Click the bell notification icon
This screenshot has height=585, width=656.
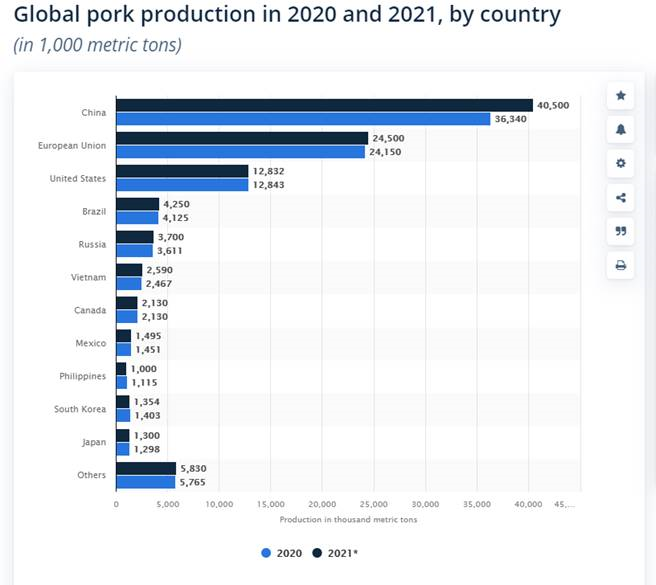(x=620, y=130)
